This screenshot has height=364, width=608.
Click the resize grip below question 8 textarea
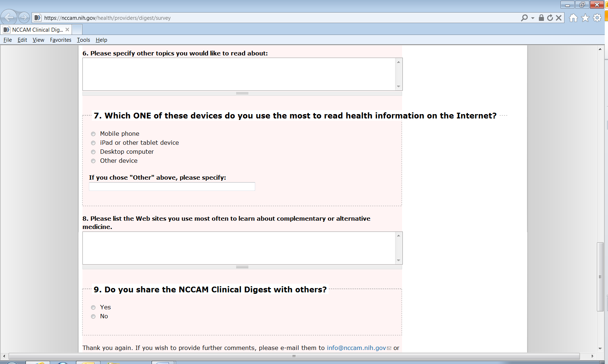(242, 267)
